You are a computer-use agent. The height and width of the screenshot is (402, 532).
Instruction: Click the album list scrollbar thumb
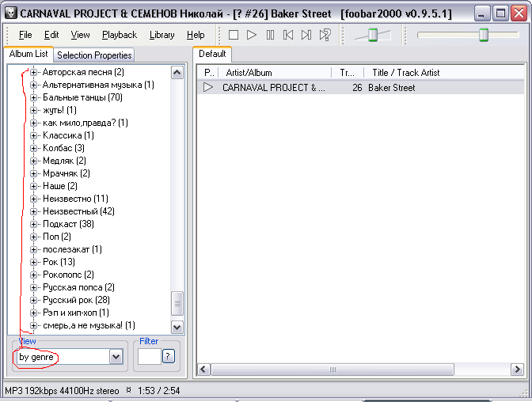(x=177, y=303)
